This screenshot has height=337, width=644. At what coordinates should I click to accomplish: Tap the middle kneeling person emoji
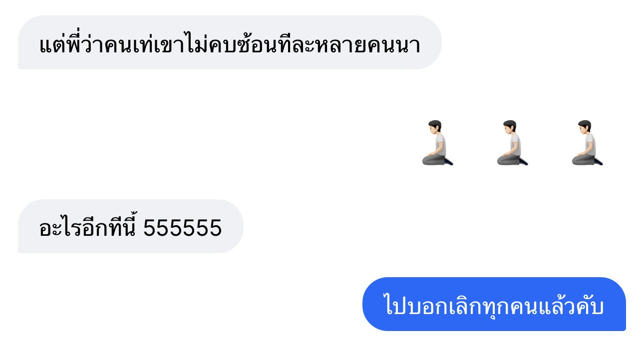click(x=512, y=143)
